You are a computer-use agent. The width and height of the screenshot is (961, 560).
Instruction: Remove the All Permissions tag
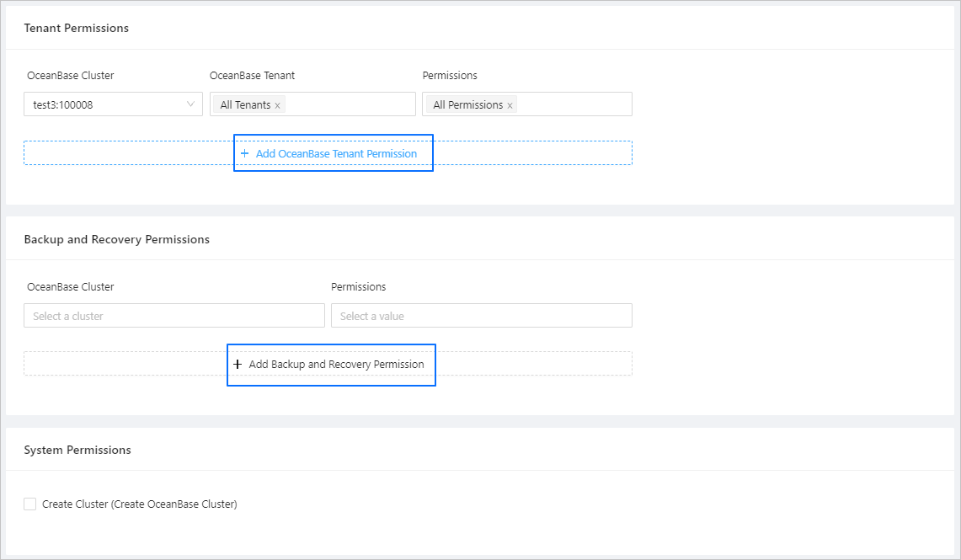click(x=510, y=105)
